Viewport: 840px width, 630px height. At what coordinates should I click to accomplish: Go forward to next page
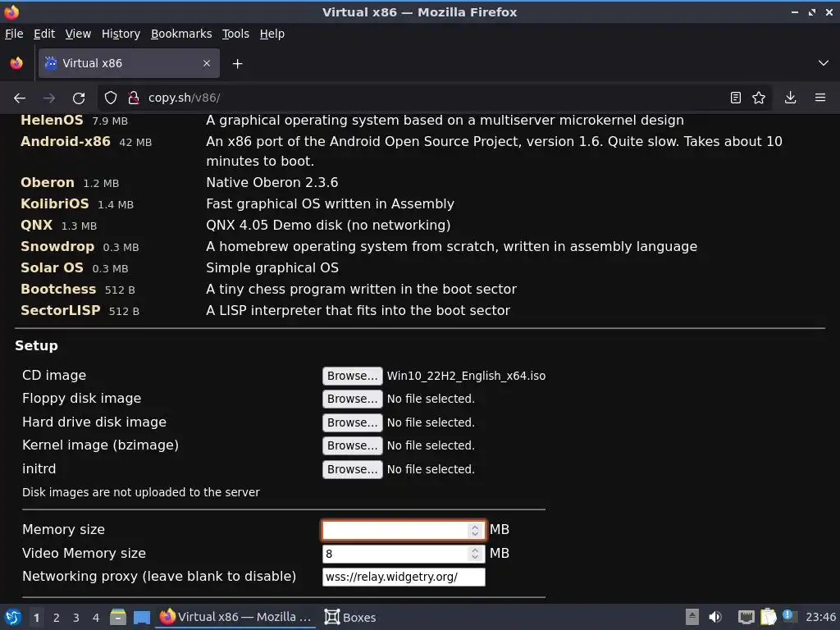[49, 98]
